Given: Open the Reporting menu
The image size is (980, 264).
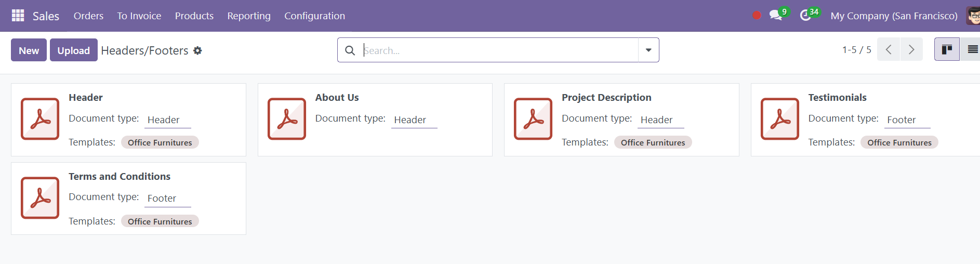Looking at the screenshot, I should click(x=249, y=16).
